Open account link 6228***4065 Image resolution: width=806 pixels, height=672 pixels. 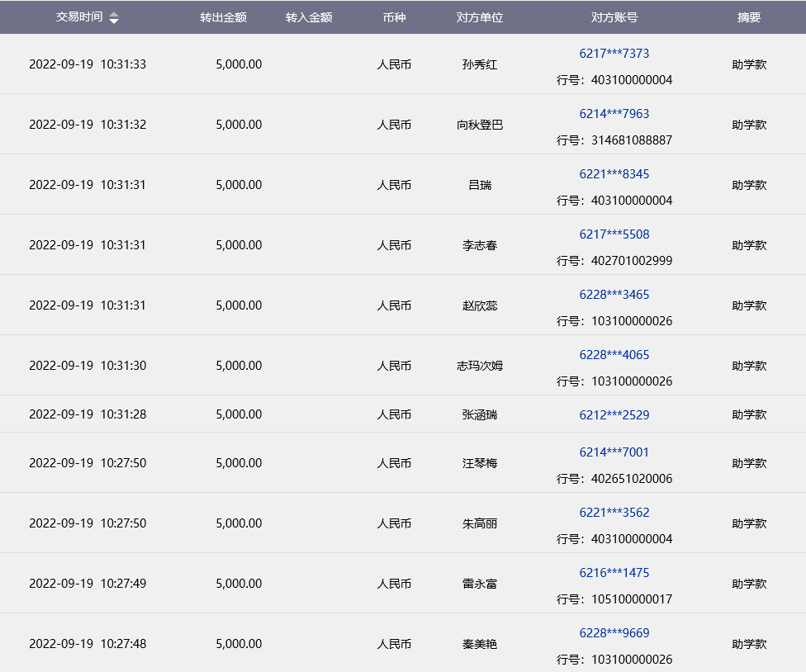pyautogui.click(x=614, y=355)
